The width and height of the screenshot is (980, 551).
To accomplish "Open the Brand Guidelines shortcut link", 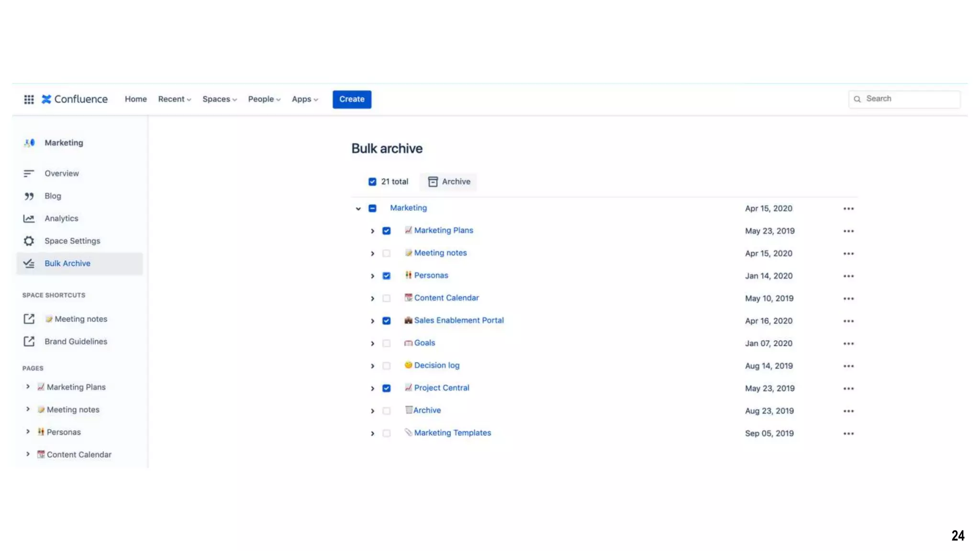I will [x=76, y=342].
